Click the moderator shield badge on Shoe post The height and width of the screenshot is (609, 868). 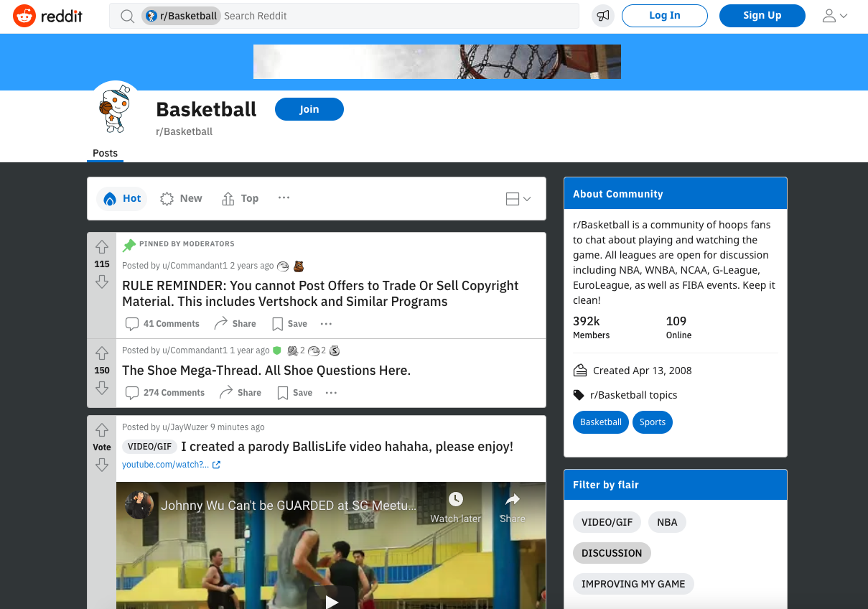tap(277, 350)
